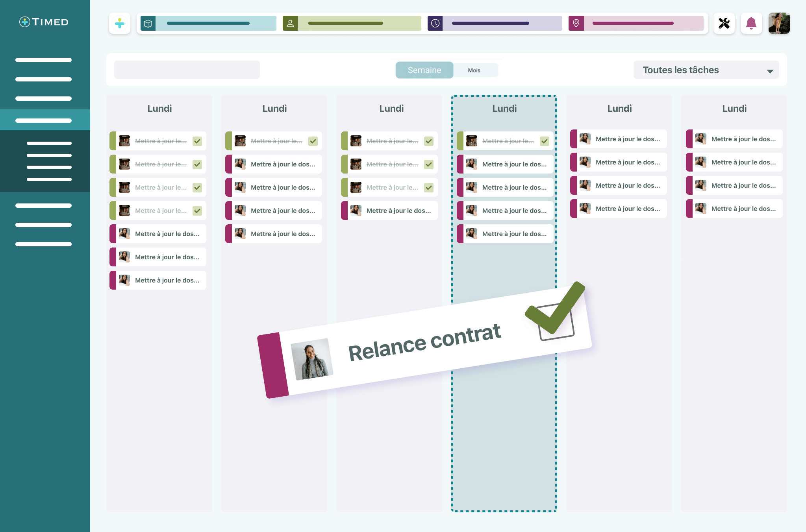
Task: Open the wrench and screwdriver tools
Action: pos(724,24)
